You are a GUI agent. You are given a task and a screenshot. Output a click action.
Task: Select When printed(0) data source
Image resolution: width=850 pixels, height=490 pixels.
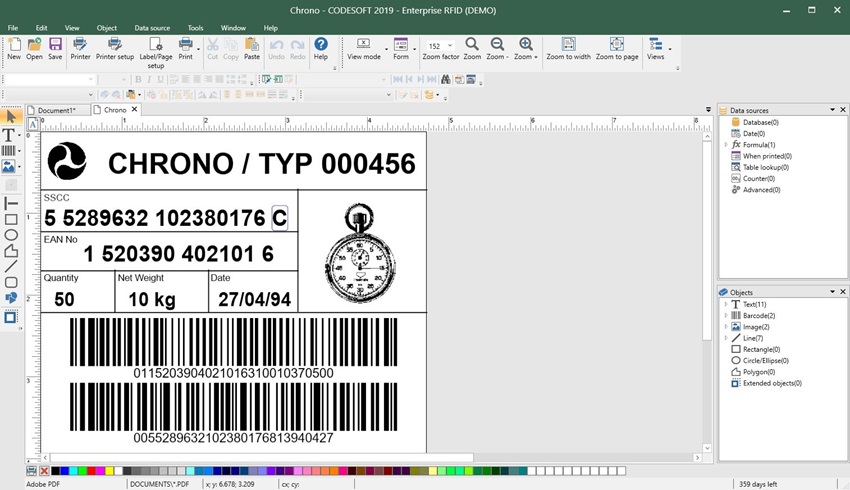pos(767,156)
